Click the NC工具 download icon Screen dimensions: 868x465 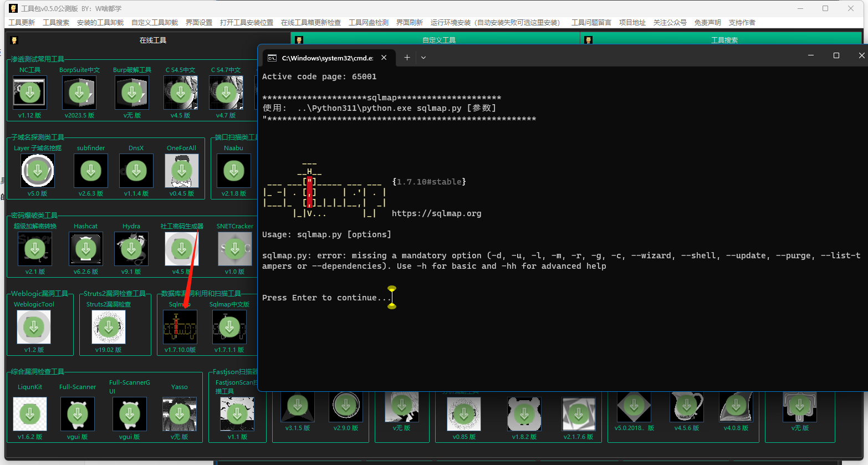(30, 93)
